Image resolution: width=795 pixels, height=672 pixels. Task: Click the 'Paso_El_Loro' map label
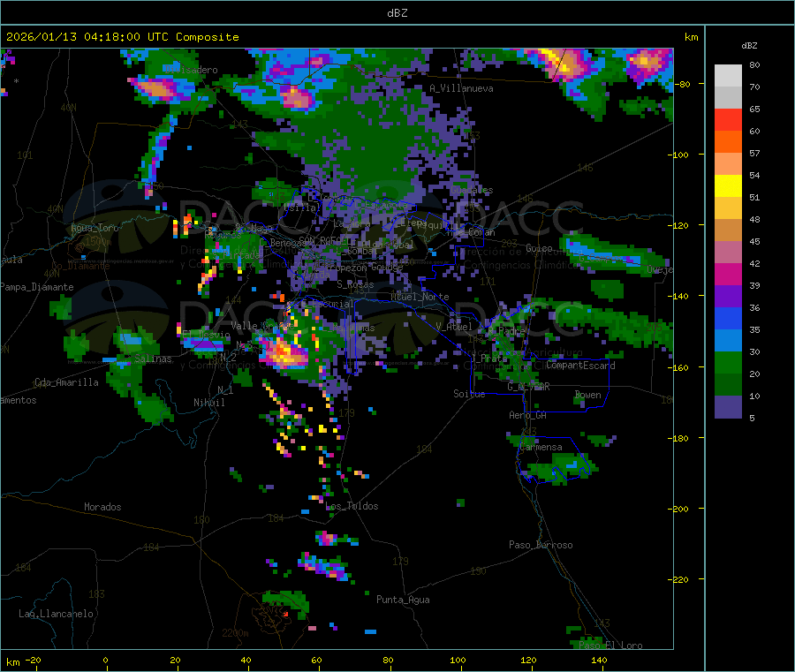click(611, 646)
